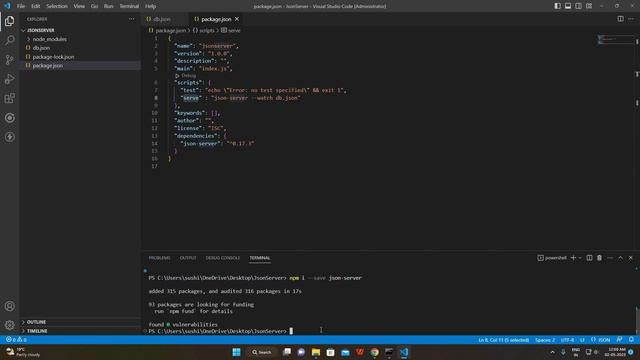Click the feedback icon in status bar
This screenshot has height=360, width=640.
pyautogui.click(x=620, y=340)
